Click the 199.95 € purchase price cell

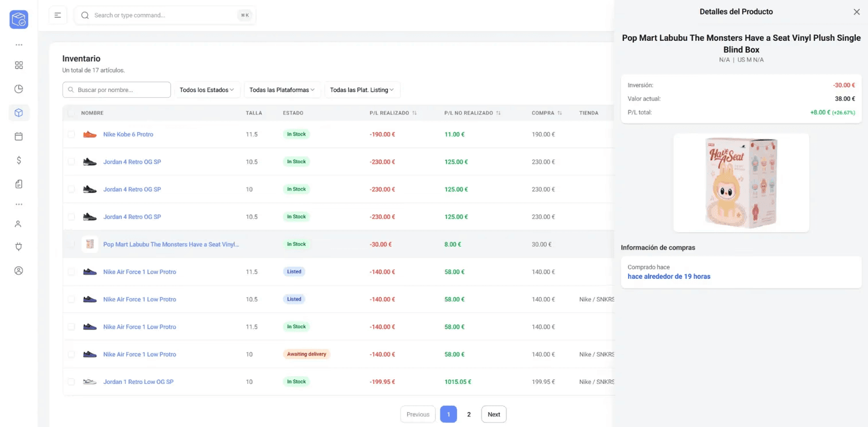[x=543, y=382]
